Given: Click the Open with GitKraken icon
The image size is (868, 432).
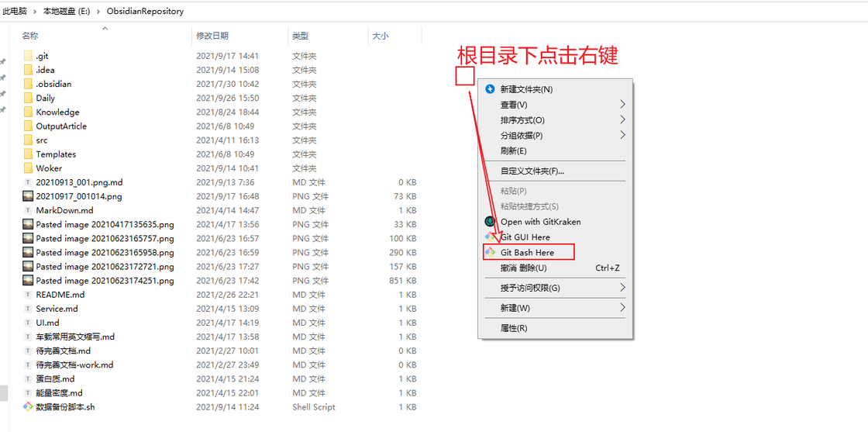Looking at the screenshot, I should 490,222.
